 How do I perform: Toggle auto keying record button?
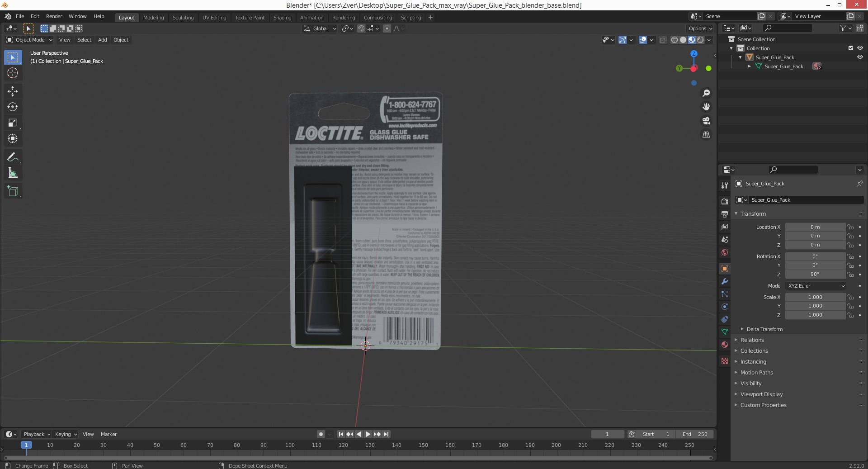(x=321, y=434)
